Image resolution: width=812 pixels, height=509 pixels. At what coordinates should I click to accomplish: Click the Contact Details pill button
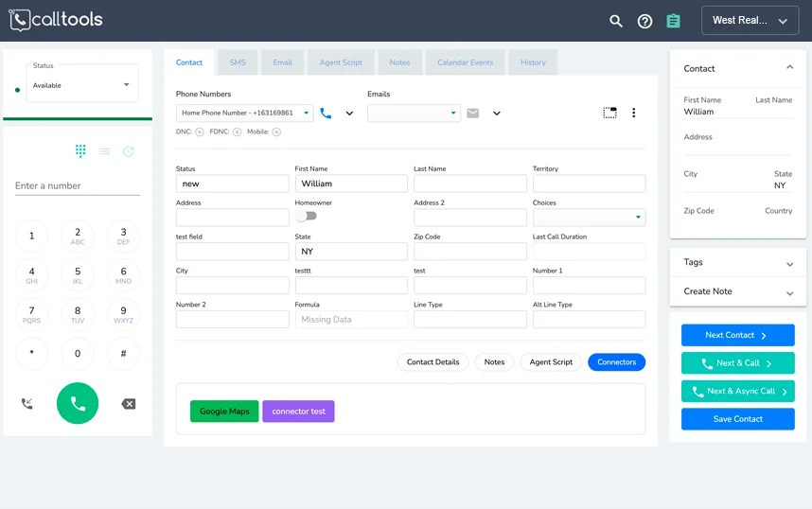pyautogui.click(x=432, y=362)
